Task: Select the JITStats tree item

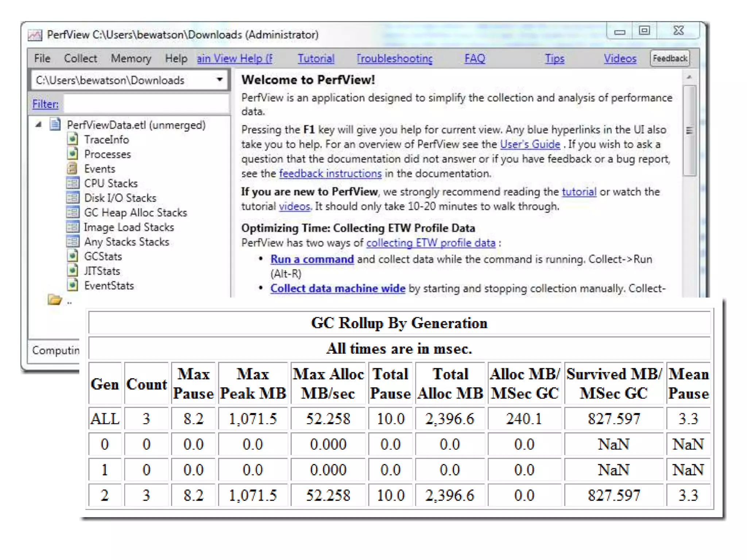Action: pyautogui.click(x=102, y=271)
